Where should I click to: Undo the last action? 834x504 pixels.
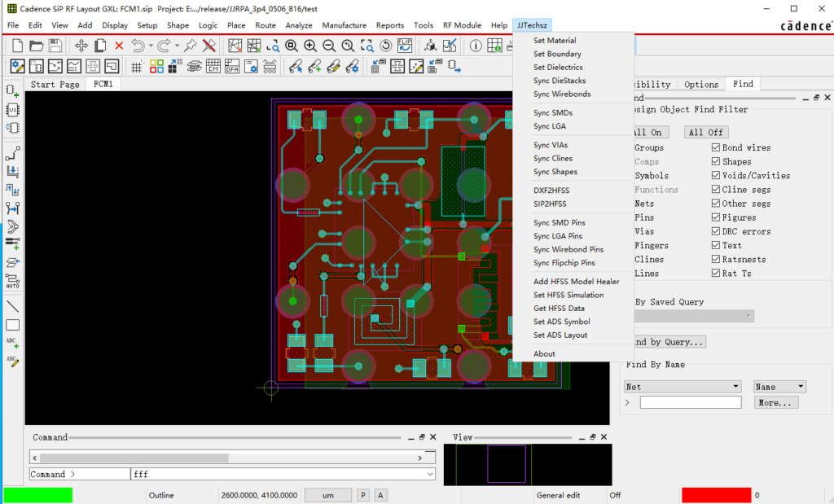pos(138,46)
